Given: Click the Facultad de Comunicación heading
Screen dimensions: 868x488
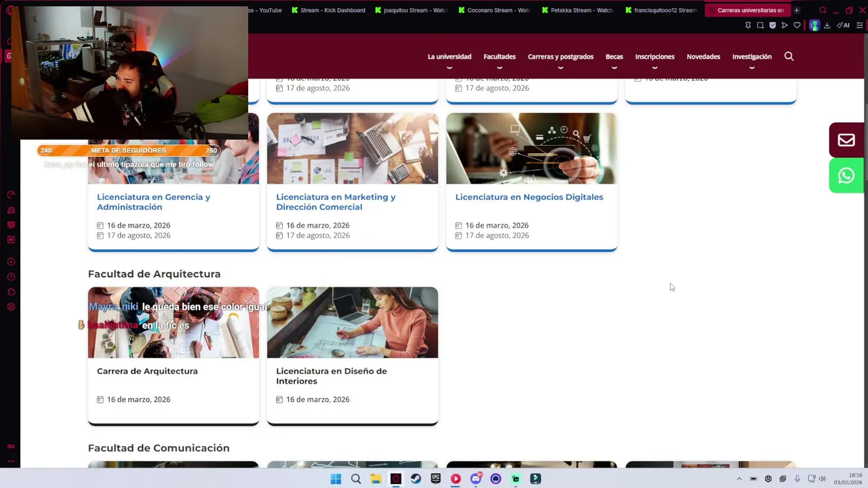Looking at the screenshot, I should (x=159, y=448).
